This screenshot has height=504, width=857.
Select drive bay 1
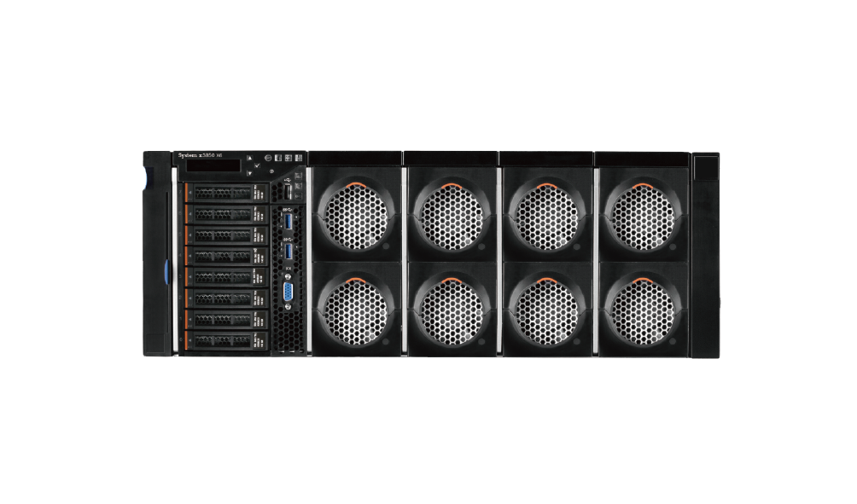pos(227,318)
